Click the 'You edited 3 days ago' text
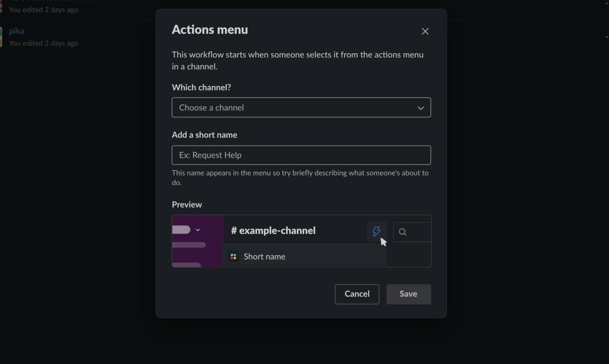This screenshot has width=609, height=364. pos(44,43)
